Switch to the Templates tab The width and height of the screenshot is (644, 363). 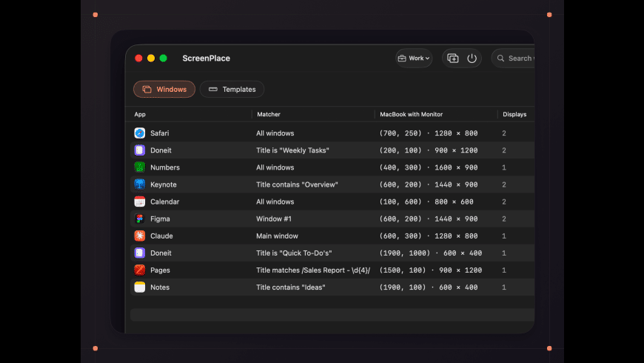click(x=232, y=89)
